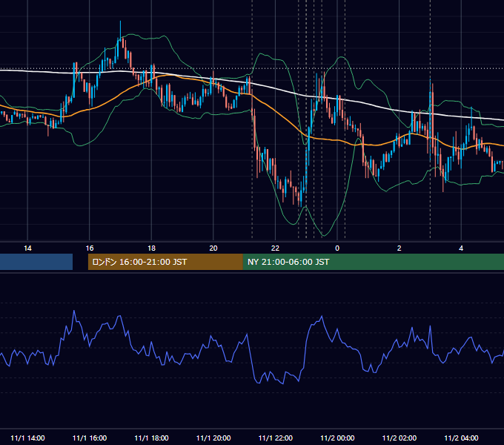Click the 11/2 02:00 oscillator axis label
Viewport: 504px width, 445px height.
point(399,438)
